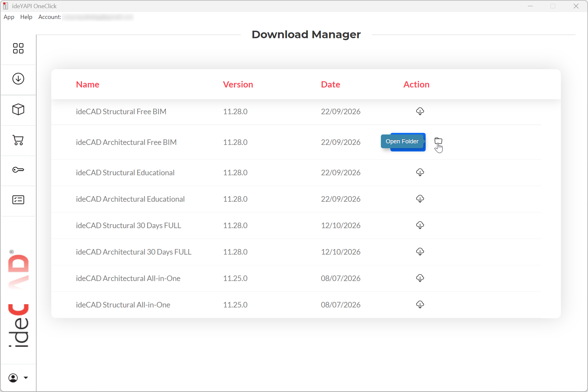This screenshot has height=392, width=588.
Task: Expand the user account dropdown arrow
Action: pos(26,378)
